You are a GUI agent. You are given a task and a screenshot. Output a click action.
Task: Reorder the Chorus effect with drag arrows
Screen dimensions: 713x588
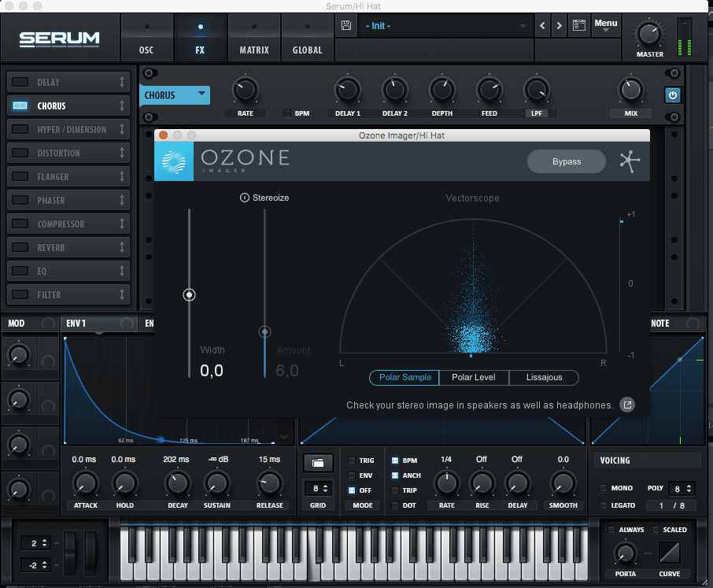[x=122, y=105]
